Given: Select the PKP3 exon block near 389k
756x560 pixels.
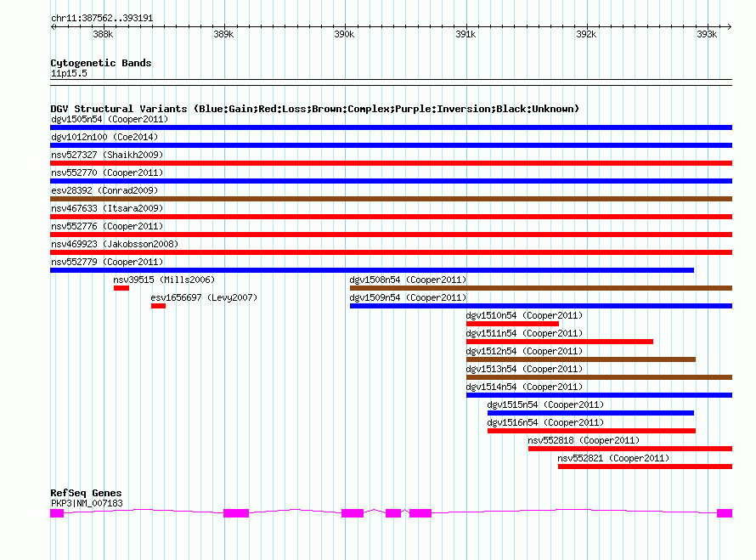Looking at the screenshot, I should point(236,513).
